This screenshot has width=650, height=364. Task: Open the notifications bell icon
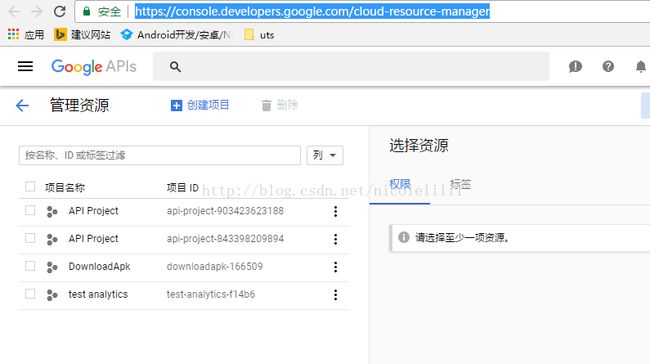click(641, 66)
